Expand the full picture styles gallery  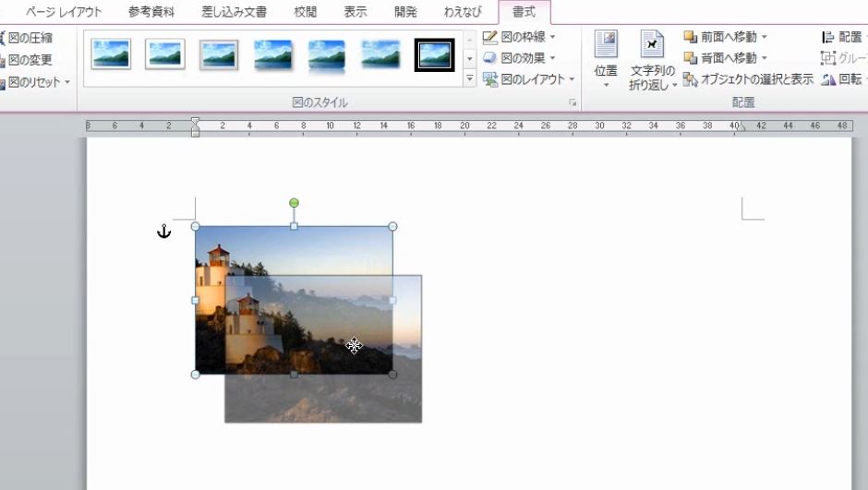pyautogui.click(x=469, y=78)
